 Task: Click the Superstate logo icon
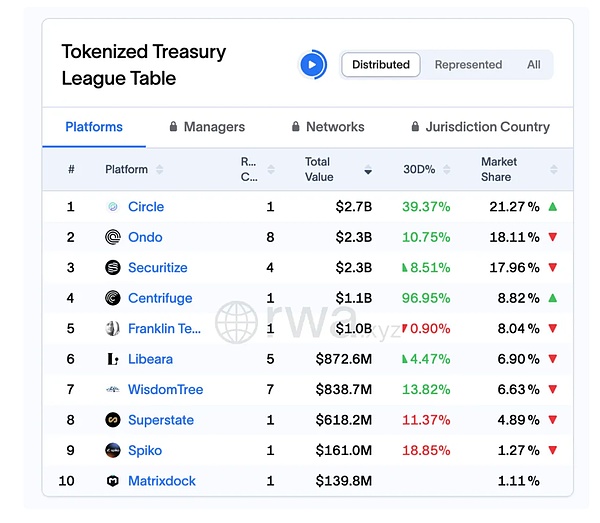[113, 420]
